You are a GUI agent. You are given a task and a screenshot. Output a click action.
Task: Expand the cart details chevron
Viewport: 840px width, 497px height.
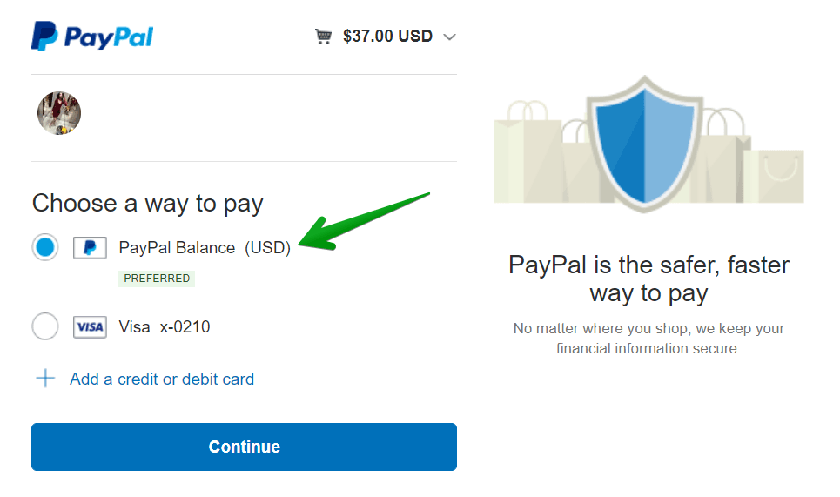(449, 37)
